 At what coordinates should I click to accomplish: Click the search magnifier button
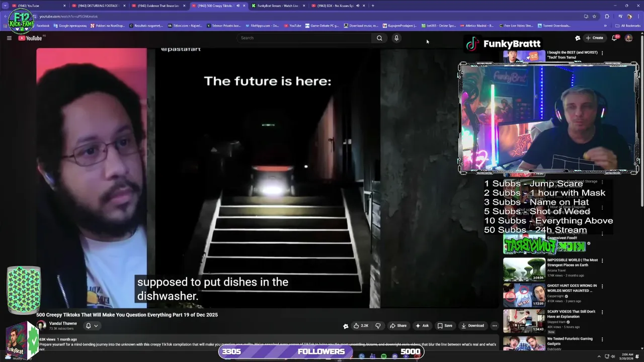[x=379, y=38]
